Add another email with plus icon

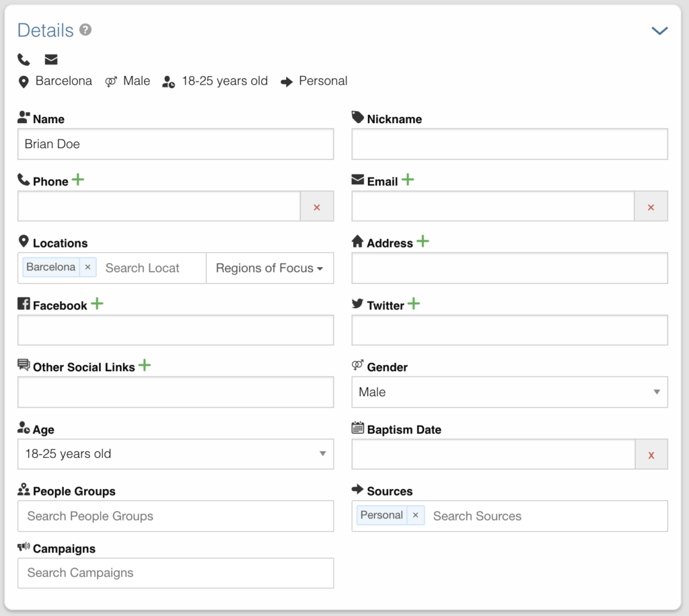pyautogui.click(x=408, y=180)
